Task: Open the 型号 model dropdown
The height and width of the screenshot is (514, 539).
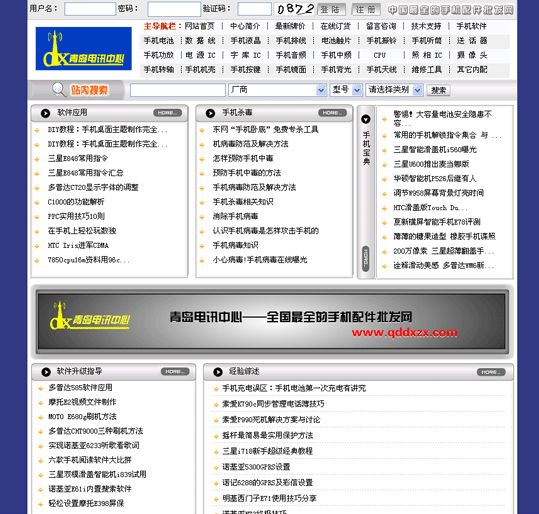Action: coord(346,90)
